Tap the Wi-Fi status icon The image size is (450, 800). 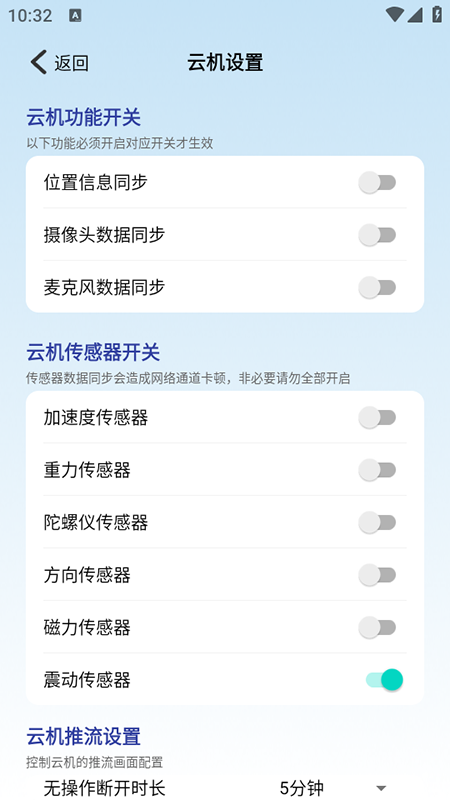click(394, 15)
